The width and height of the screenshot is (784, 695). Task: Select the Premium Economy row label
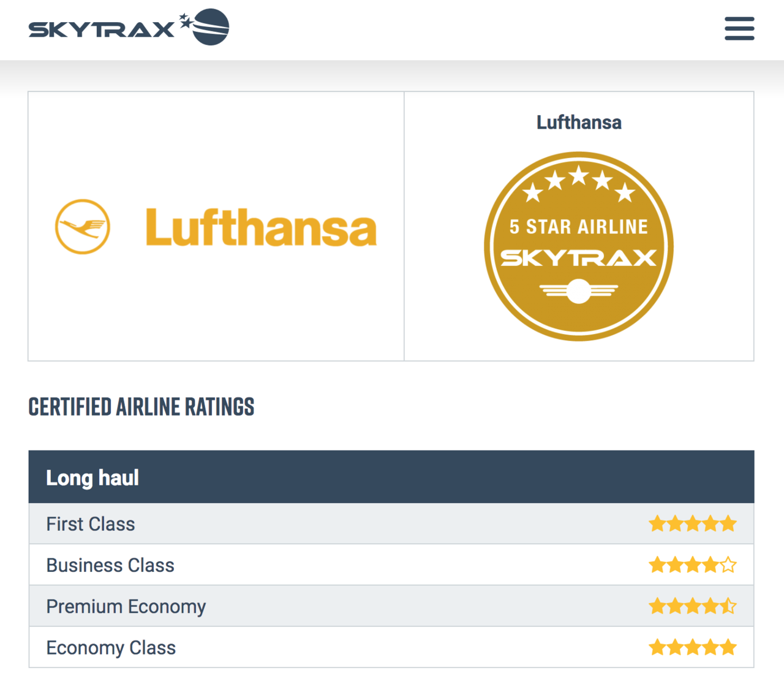click(x=126, y=606)
